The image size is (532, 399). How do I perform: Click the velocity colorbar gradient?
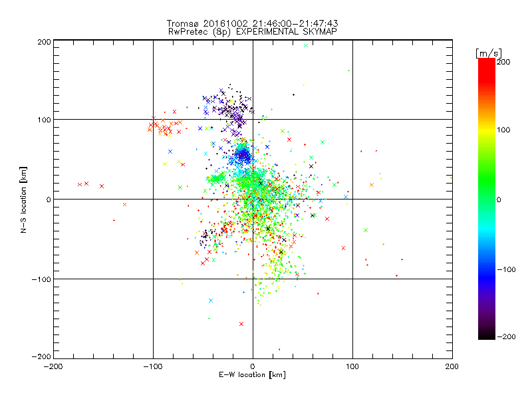click(487, 198)
